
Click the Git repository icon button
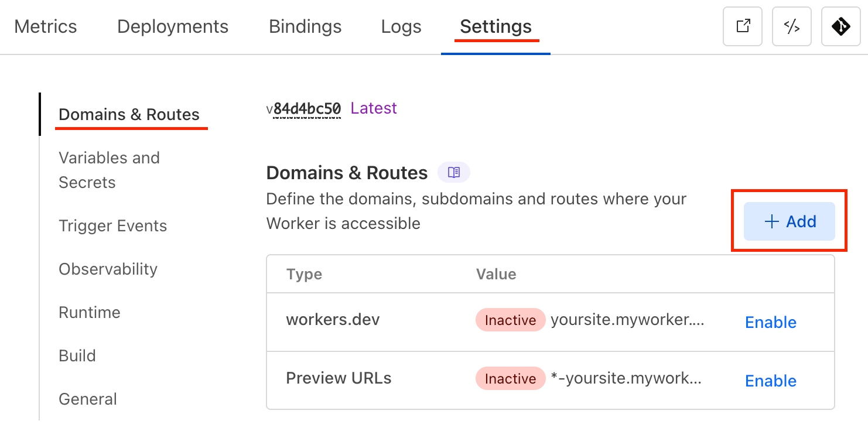pyautogui.click(x=841, y=26)
